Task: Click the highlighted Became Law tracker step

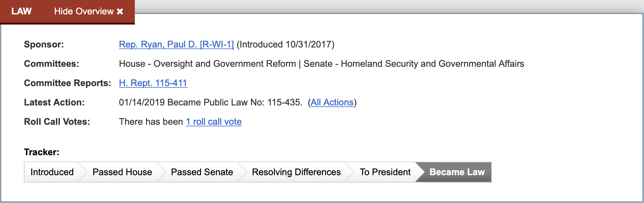Action: (457, 172)
